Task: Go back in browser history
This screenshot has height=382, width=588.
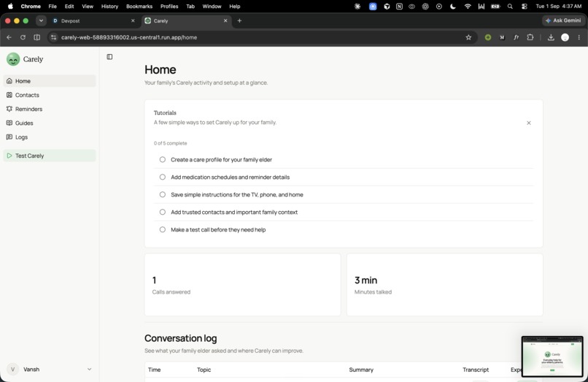Action: 9,37
